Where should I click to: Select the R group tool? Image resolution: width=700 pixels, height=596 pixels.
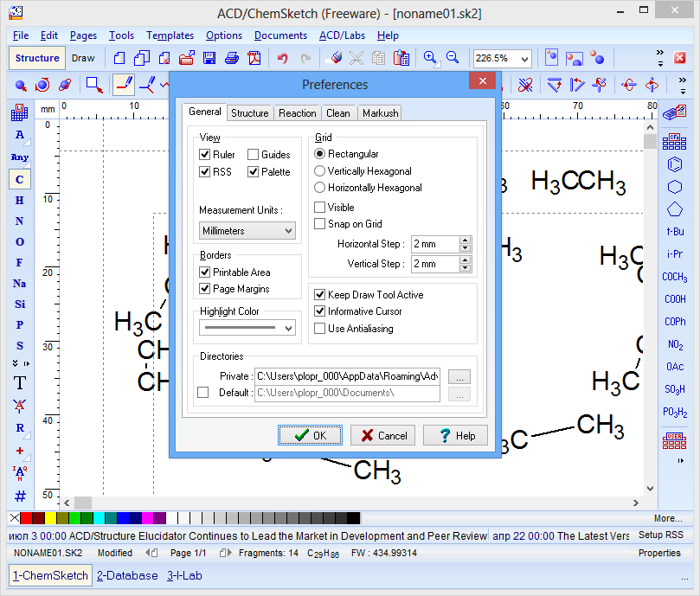pyautogui.click(x=20, y=427)
